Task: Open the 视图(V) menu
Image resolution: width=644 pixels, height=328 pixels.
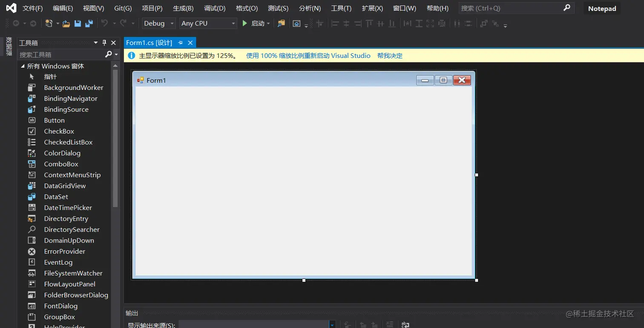Action: (x=94, y=8)
